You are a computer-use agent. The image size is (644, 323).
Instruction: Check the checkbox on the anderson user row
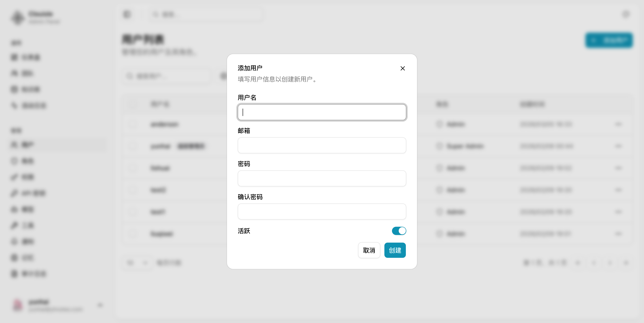(133, 124)
